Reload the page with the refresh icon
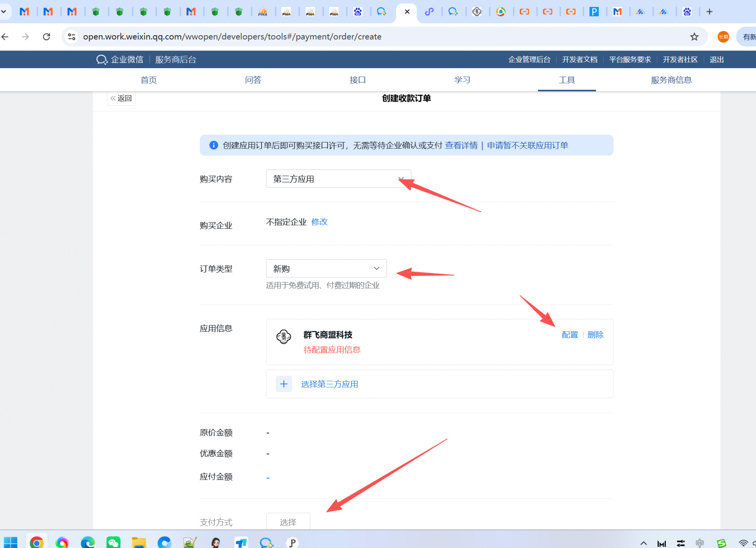756x548 pixels. pyautogui.click(x=46, y=37)
